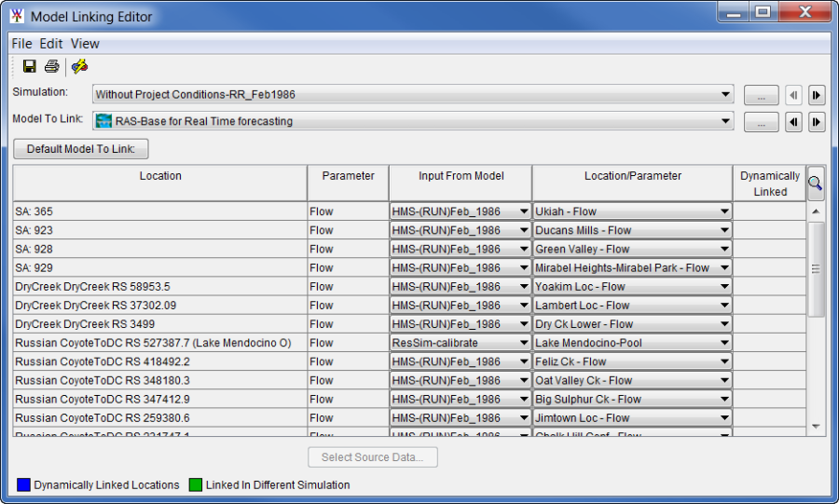Select the SA: 929 location cell
Image resolution: width=839 pixels, height=504 pixels.
[x=160, y=267]
